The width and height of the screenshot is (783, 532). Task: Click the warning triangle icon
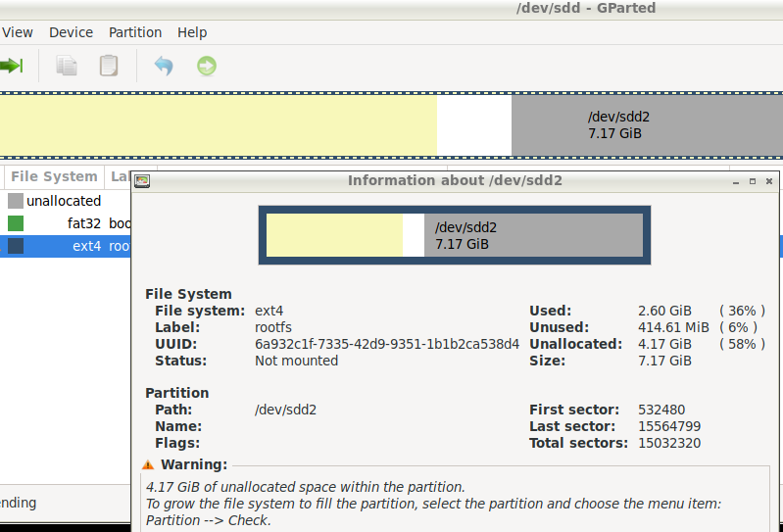148,464
